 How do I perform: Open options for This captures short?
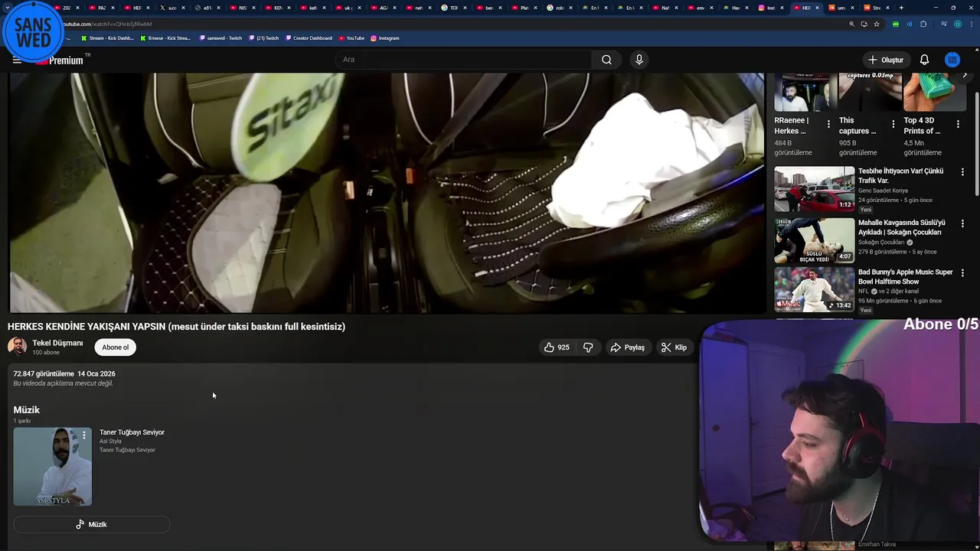pos(893,124)
